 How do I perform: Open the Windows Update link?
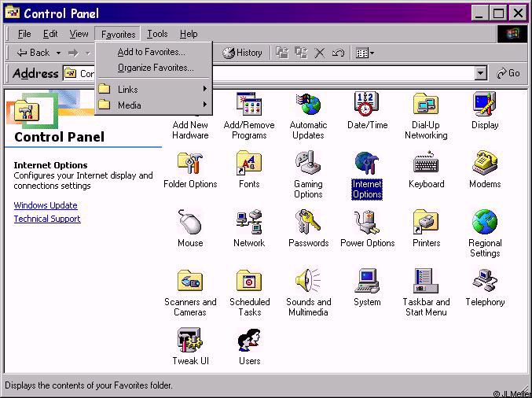click(46, 205)
